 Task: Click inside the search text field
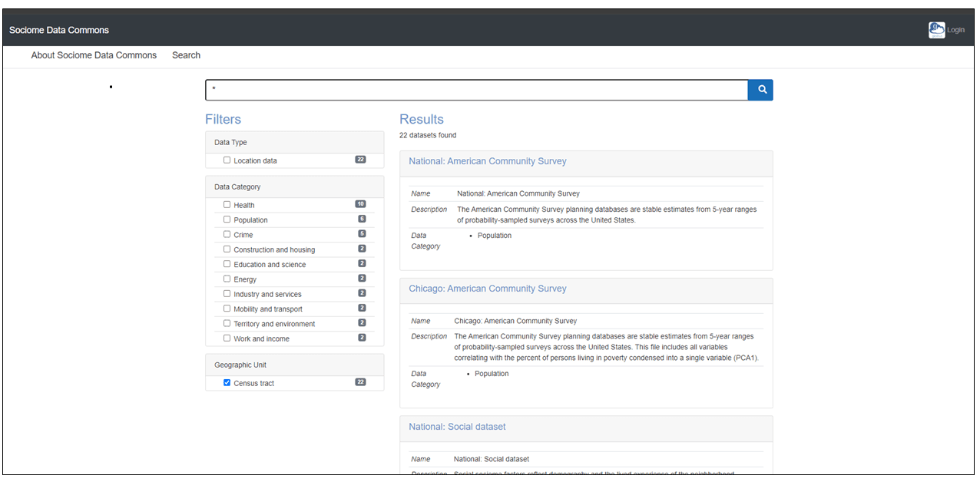point(476,90)
